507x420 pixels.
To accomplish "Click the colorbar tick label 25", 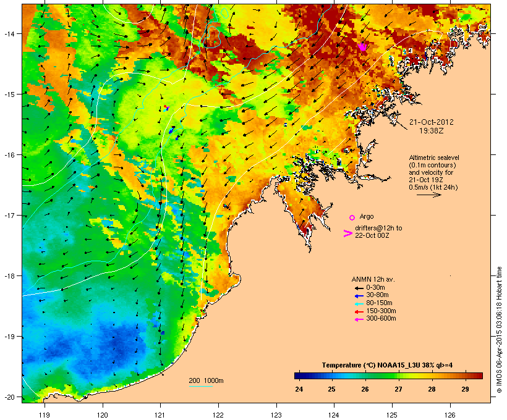I will 332,389.
